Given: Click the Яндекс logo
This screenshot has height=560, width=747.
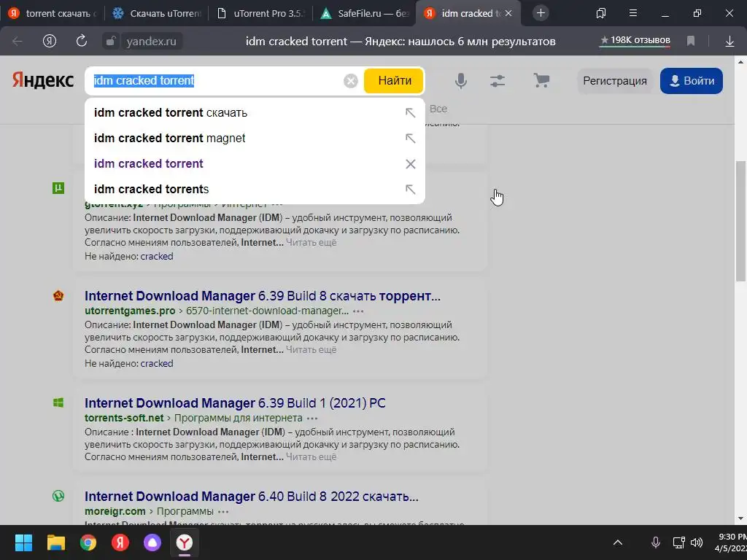Looking at the screenshot, I should [x=43, y=80].
